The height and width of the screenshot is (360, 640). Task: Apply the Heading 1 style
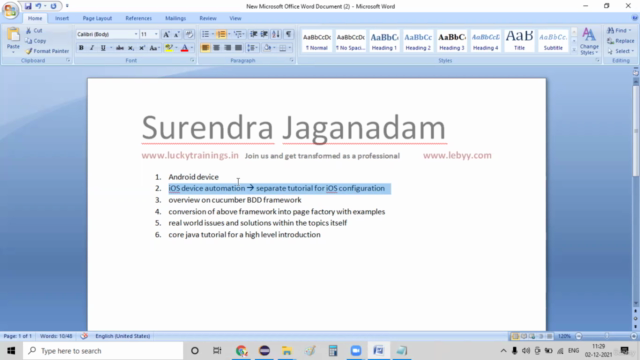point(384,41)
